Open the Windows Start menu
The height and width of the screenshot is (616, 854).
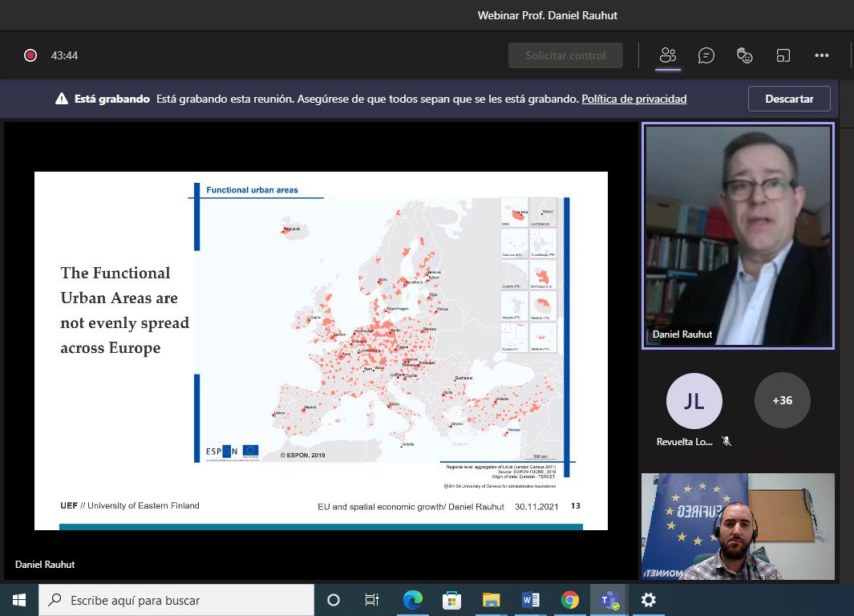[19, 600]
